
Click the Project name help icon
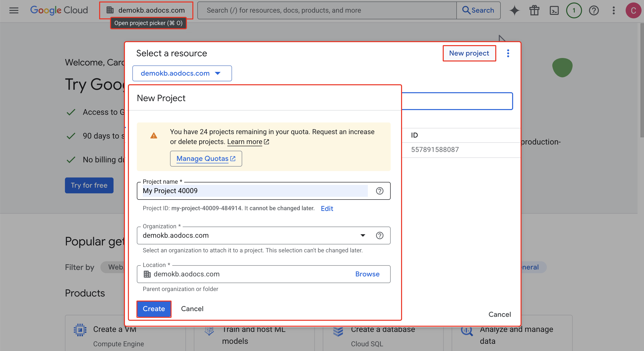(x=380, y=191)
